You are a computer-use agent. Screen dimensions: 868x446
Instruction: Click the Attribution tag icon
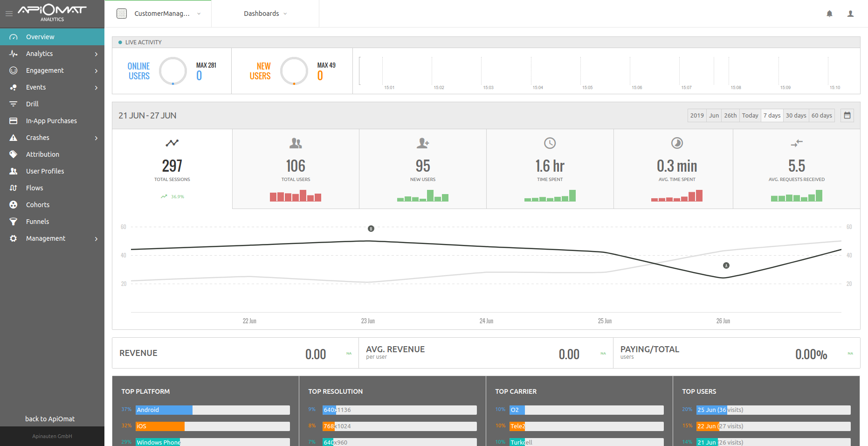click(x=14, y=154)
